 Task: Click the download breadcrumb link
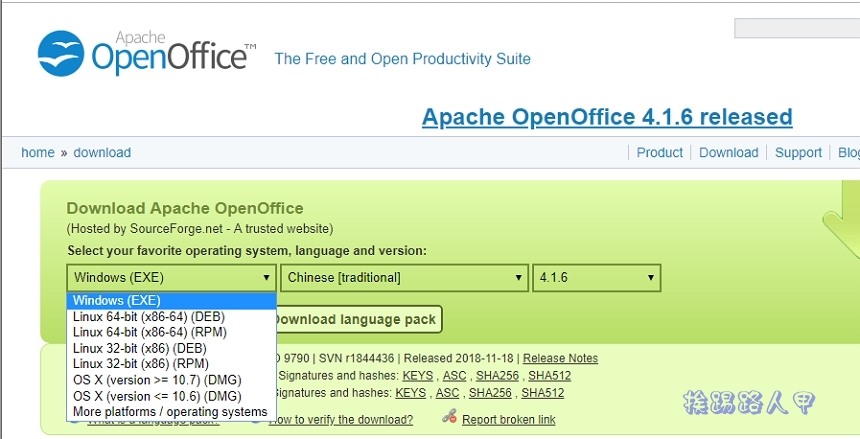[102, 153]
